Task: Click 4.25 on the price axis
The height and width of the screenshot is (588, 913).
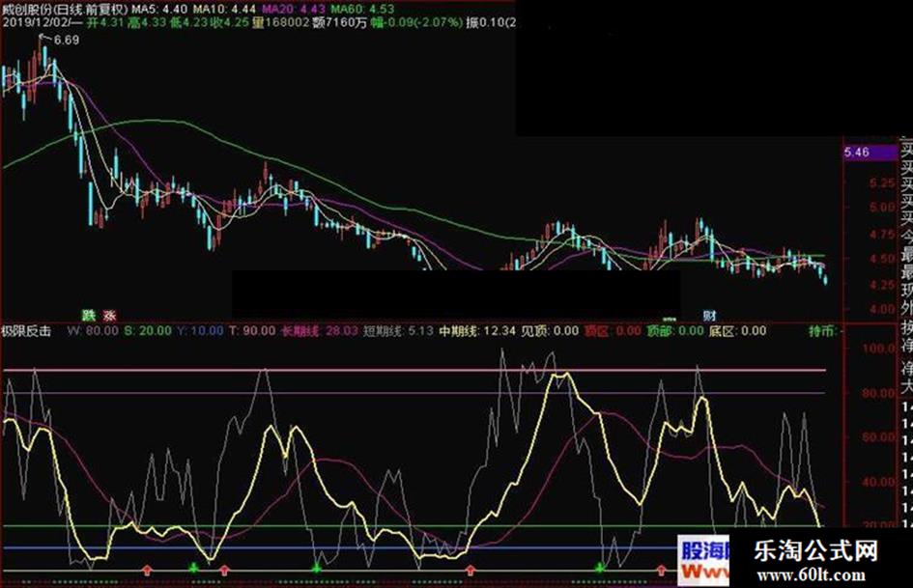Action: point(881,285)
